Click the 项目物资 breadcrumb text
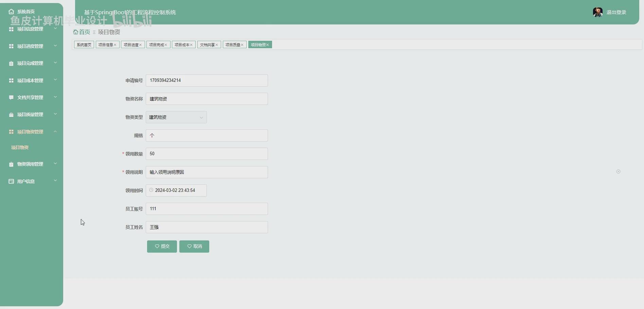The image size is (644, 309). coord(109,32)
